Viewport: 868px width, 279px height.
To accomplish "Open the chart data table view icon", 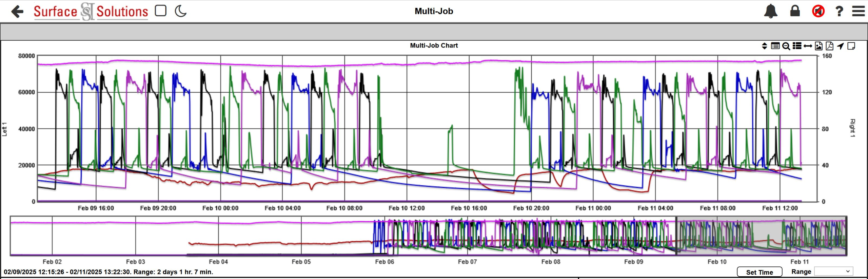I will coord(775,46).
